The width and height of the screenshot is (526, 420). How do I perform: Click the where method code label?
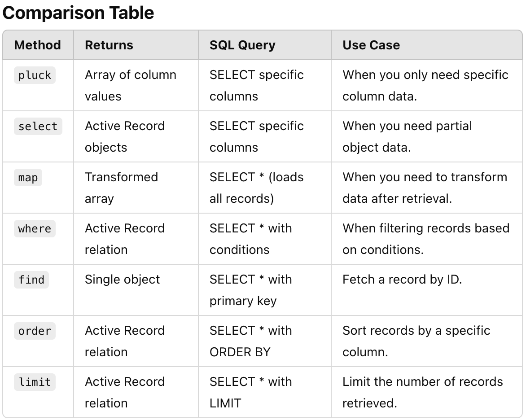(35, 229)
